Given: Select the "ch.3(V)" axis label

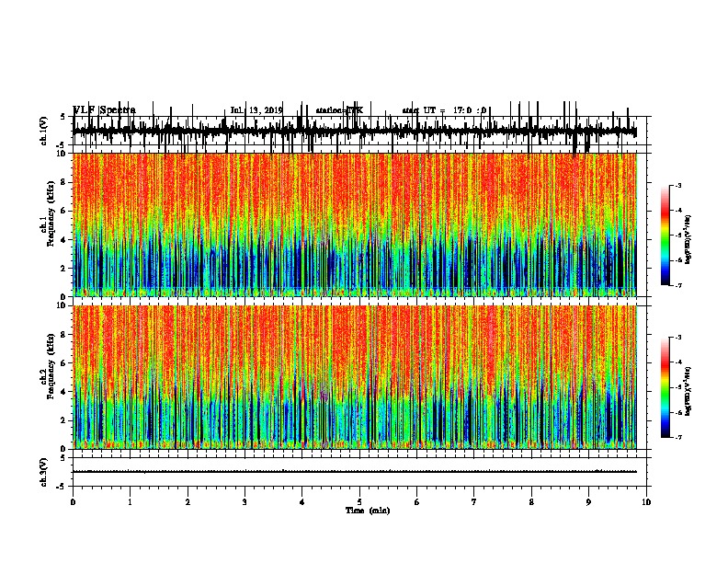Looking at the screenshot, I should pyautogui.click(x=44, y=472).
